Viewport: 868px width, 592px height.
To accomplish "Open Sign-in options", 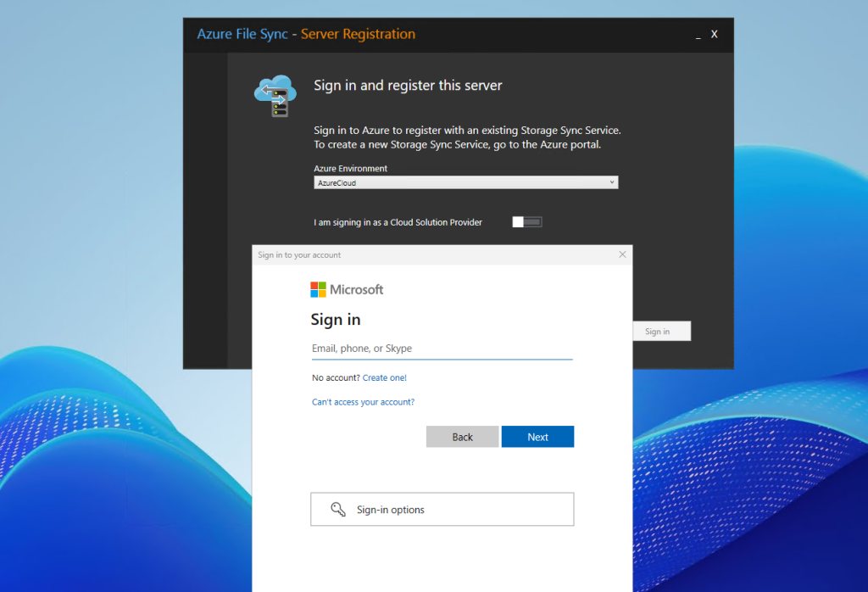I will pyautogui.click(x=442, y=510).
